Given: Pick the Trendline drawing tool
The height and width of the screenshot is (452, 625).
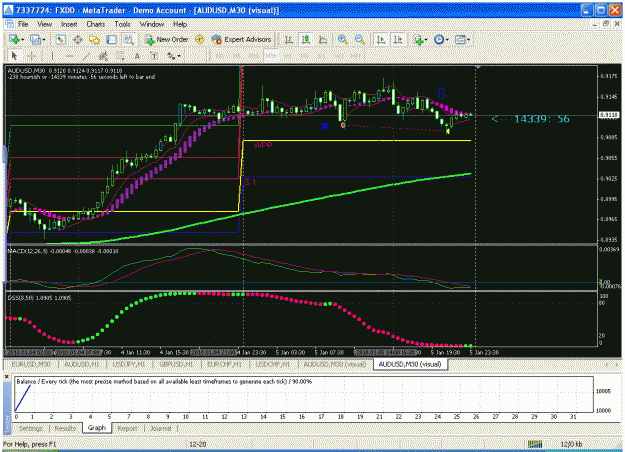Looking at the screenshot, I should click(x=86, y=56).
